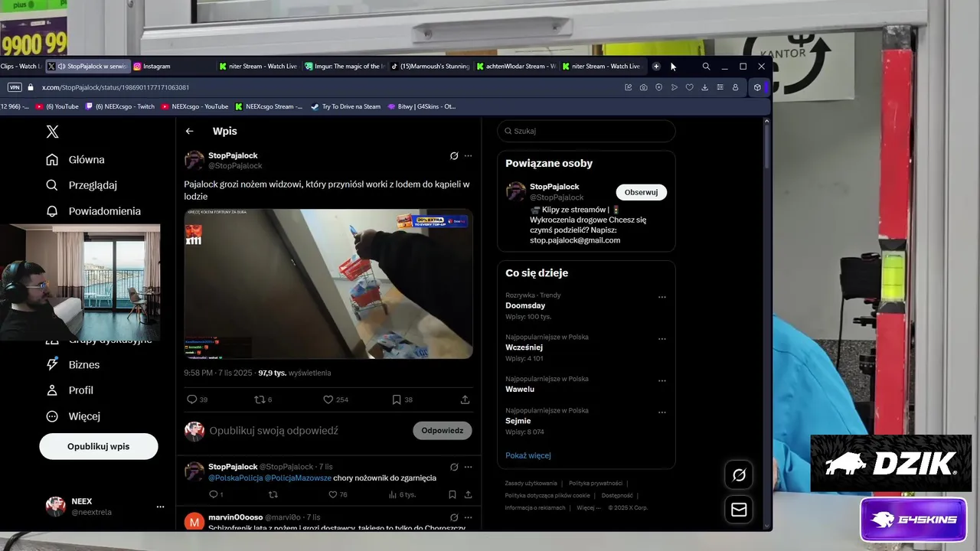
Task: Click the Przeglądaj magnifier icon
Action: [52, 185]
